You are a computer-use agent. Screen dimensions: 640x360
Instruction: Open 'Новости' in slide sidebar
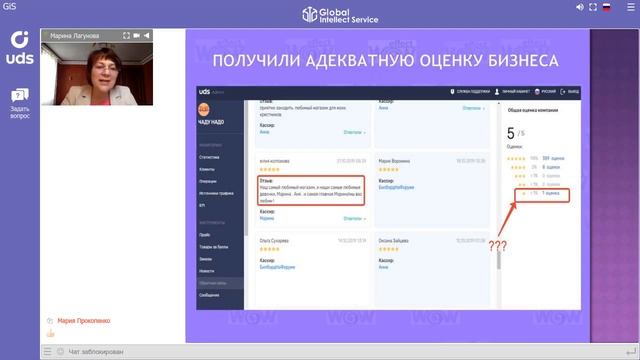pos(207,271)
